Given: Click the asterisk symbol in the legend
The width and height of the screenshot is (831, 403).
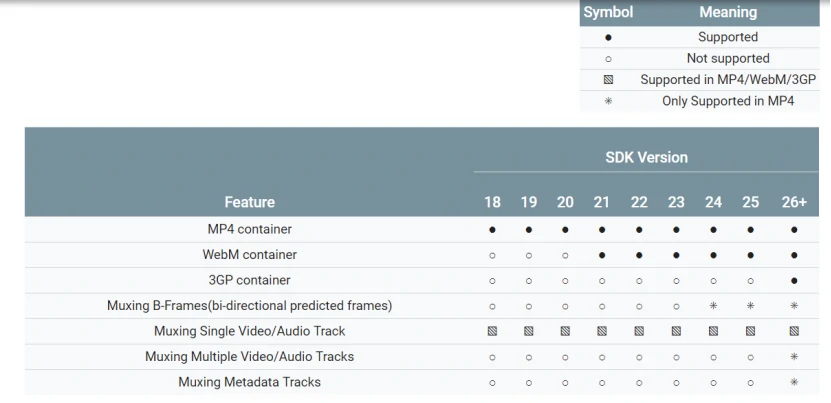Looking at the screenshot, I should click(x=608, y=101).
